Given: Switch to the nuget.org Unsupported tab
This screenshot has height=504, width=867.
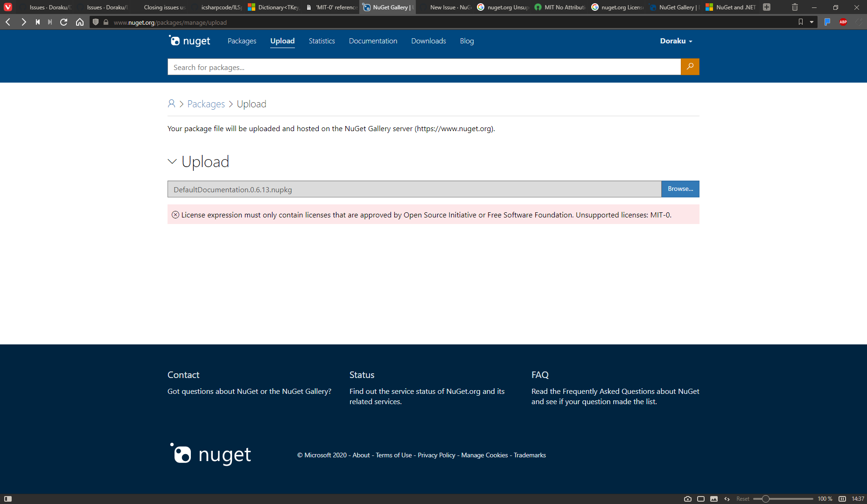Looking at the screenshot, I should pos(503,7).
